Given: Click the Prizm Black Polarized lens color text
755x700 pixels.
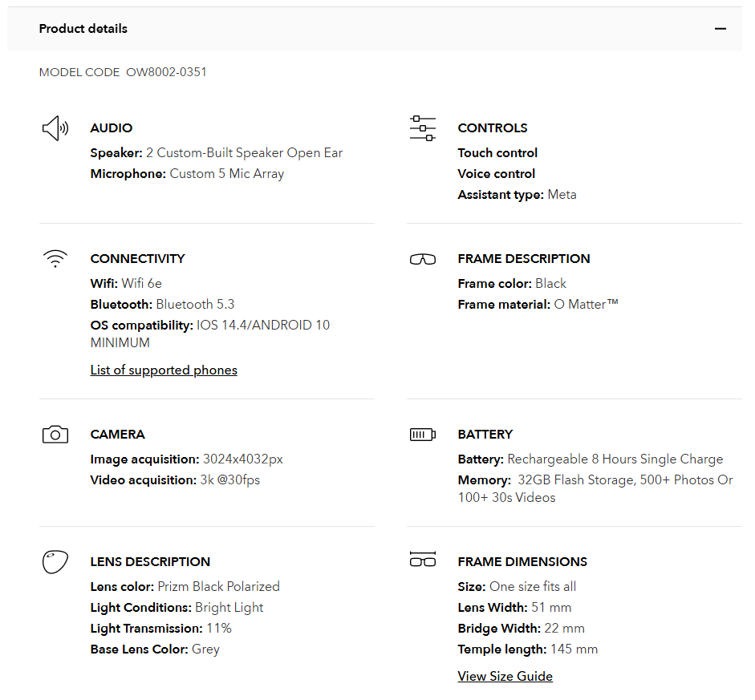Looking at the screenshot, I should click(218, 586).
